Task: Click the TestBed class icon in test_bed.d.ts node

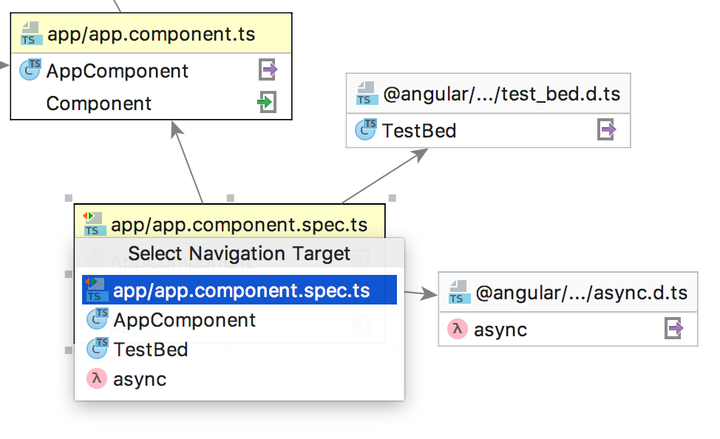Action: pyautogui.click(x=365, y=130)
